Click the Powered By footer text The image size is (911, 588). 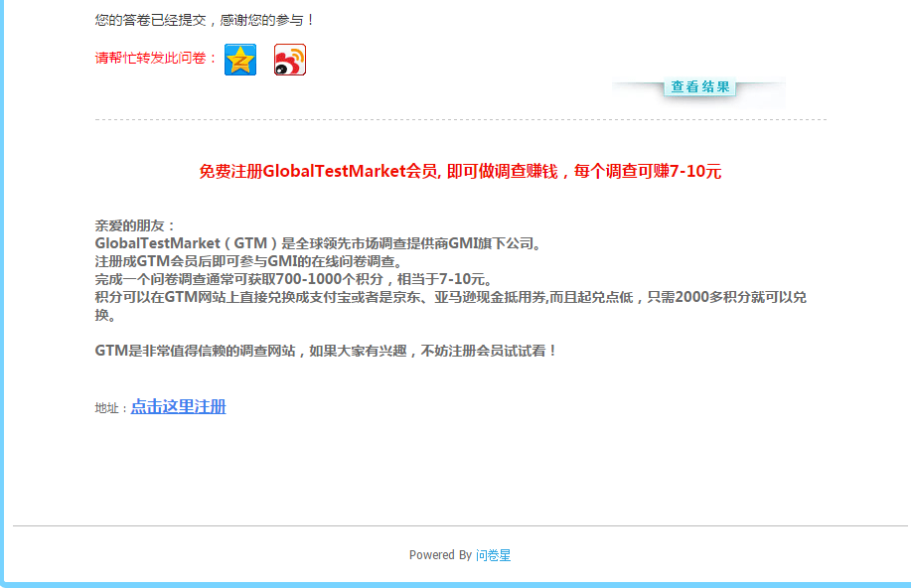click(440, 555)
